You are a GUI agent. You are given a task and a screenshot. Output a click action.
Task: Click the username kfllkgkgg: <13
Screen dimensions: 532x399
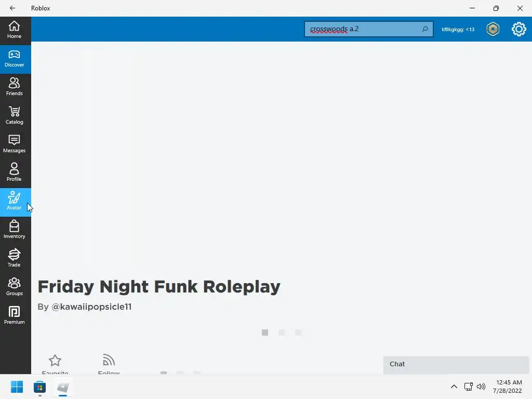458,30
